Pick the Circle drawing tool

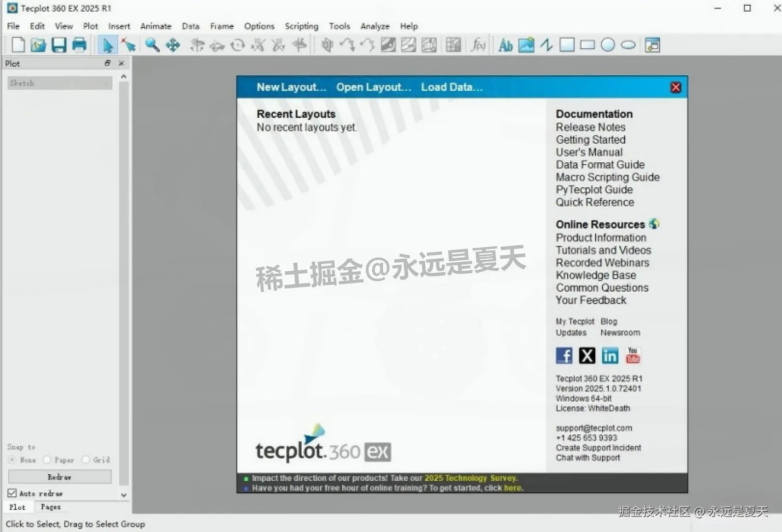pos(608,44)
